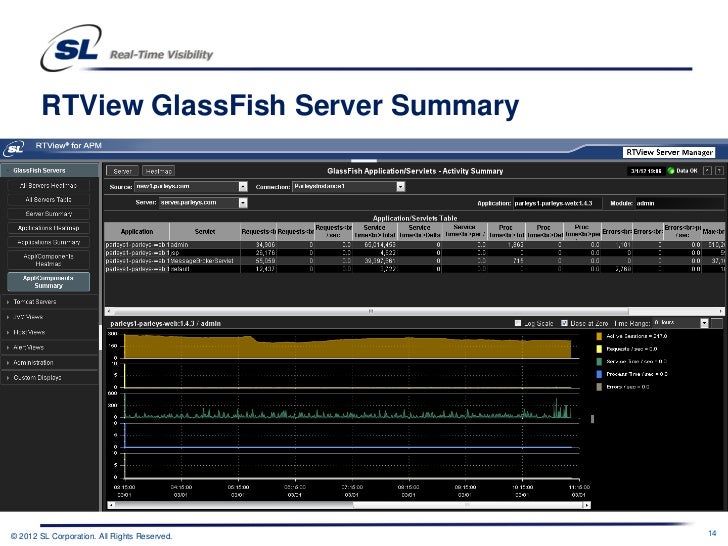Screen dimensions: 728x546
Task: Select App/Components Summary view
Action: 48,282
